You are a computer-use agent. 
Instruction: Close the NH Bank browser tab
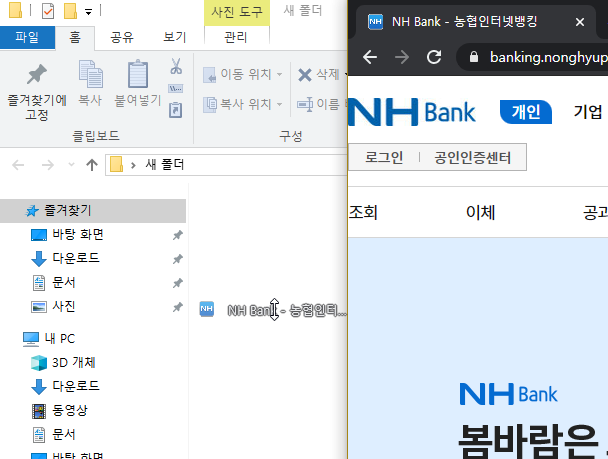[580, 22]
